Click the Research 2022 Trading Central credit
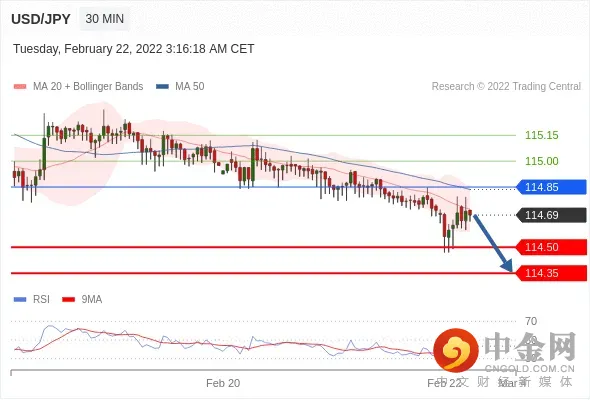The height and width of the screenshot is (400, 590). click(506, 87)
